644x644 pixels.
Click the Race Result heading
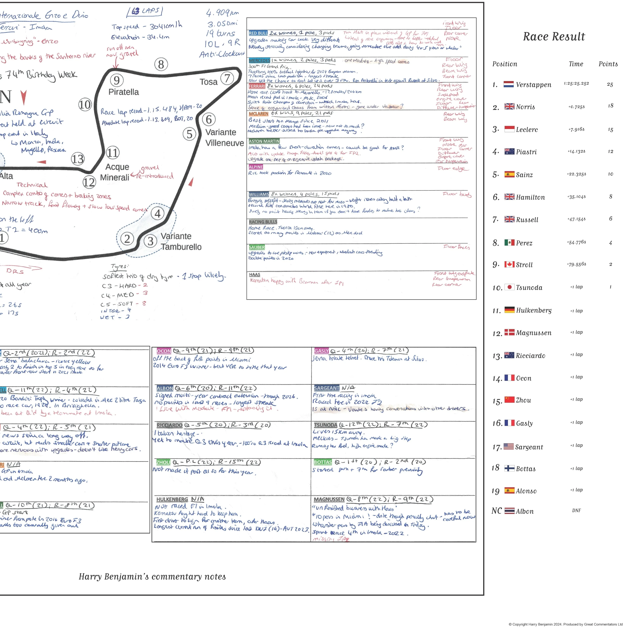(554, 36)
